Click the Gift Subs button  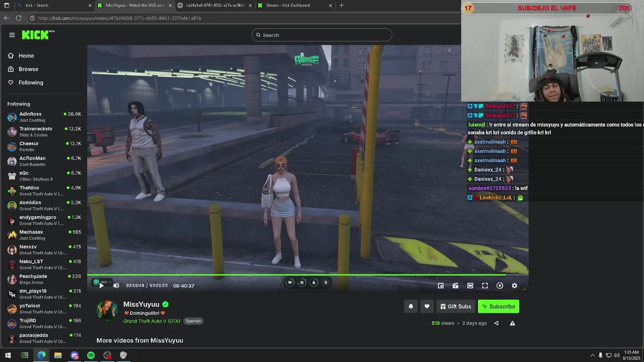(x=456, y=307)
